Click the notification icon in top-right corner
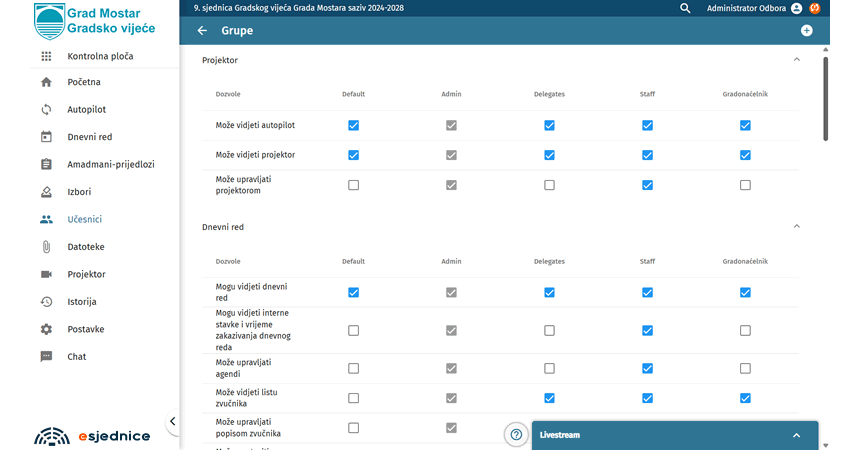This screenshot has width=860, height=450. (815, 8)
